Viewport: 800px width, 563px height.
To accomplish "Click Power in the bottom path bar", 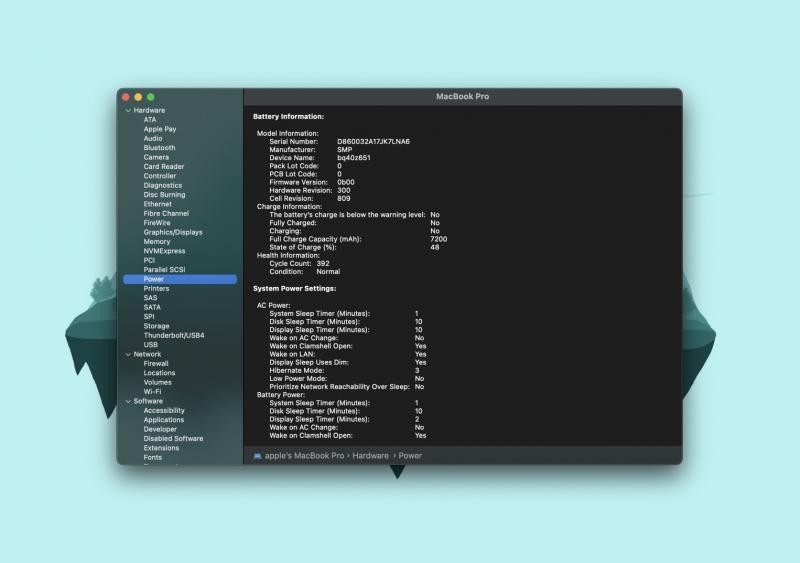I will click(x=410, y=456).
